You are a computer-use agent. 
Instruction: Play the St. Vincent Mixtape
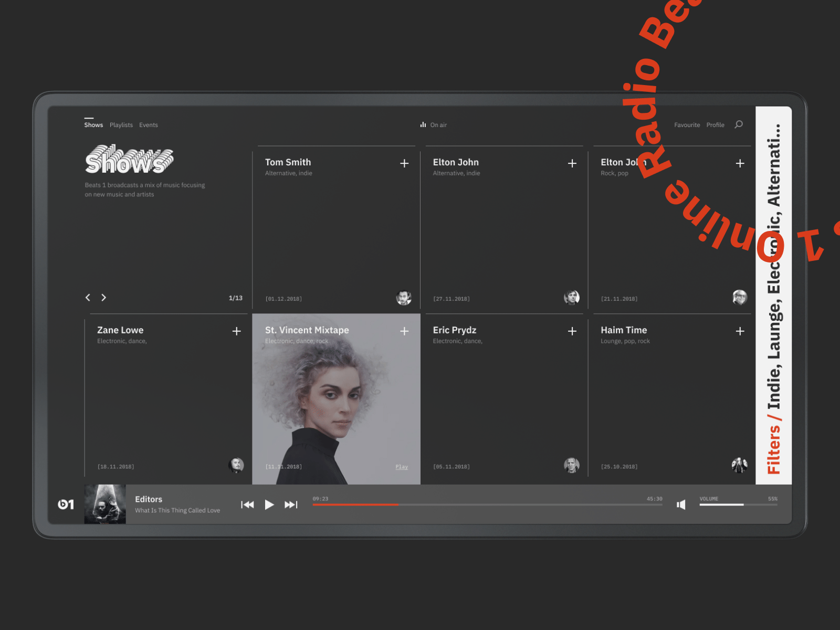click(401, 466)
